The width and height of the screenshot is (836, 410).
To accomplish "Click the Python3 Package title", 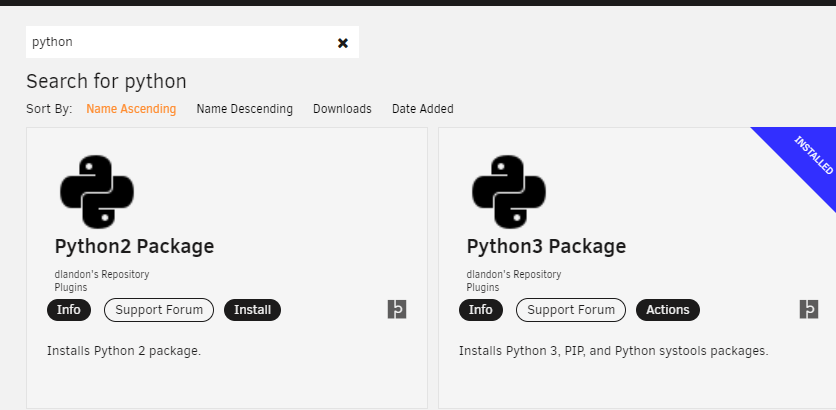I will (x=546, y=246).
